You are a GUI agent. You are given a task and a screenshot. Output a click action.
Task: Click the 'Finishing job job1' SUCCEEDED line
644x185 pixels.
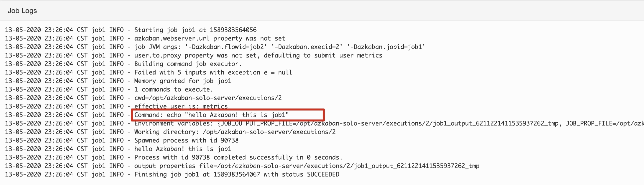click(172, 175)
